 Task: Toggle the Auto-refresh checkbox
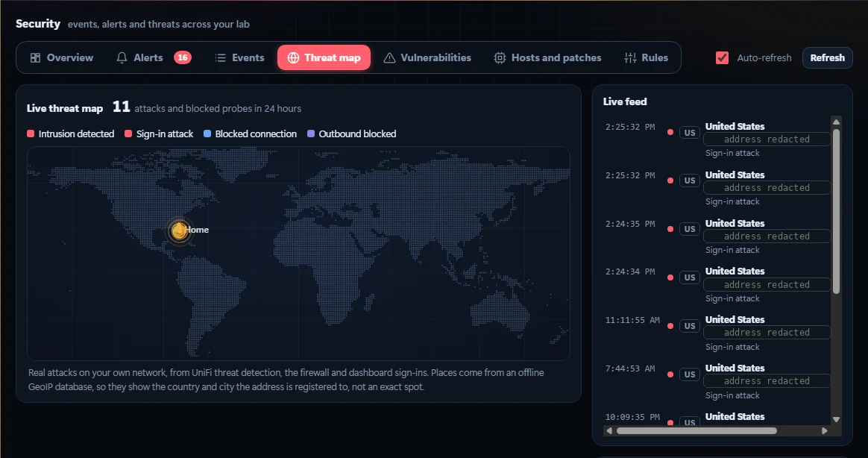pyautogui.click(x=722, y=57)
